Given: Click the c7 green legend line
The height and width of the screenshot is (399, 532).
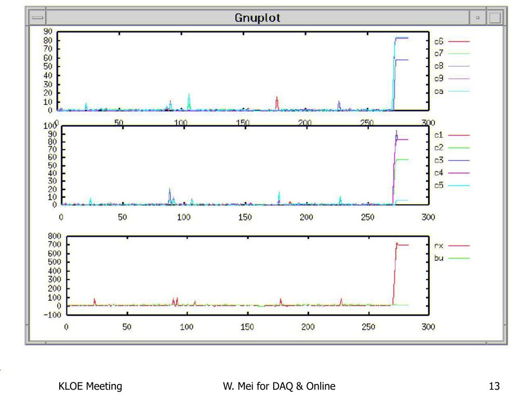Looking at the screenshot, I should 459,54.
